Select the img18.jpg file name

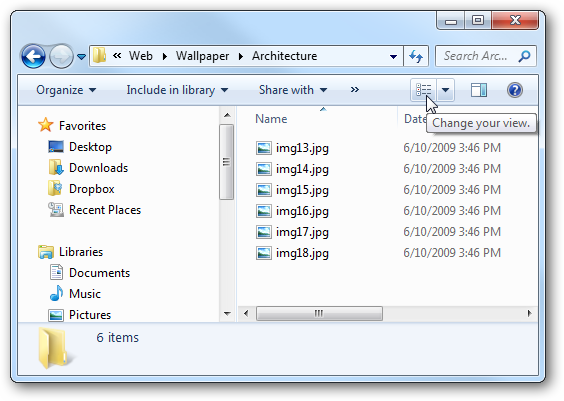click(302, 253)
